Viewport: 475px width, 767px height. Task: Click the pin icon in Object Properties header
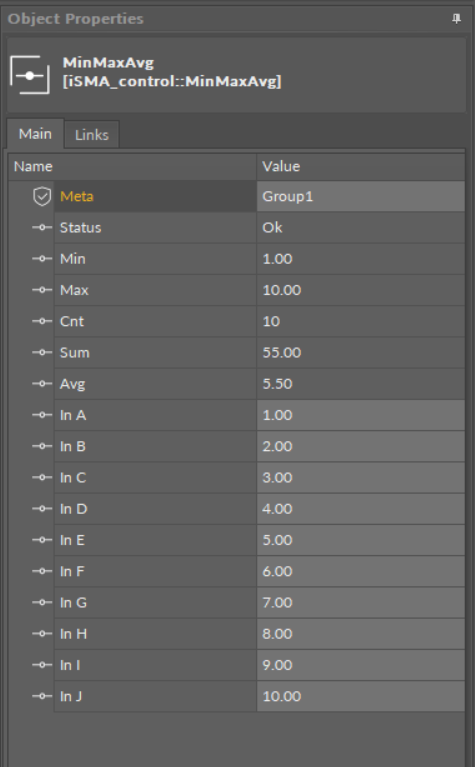(x=456, y=19)
